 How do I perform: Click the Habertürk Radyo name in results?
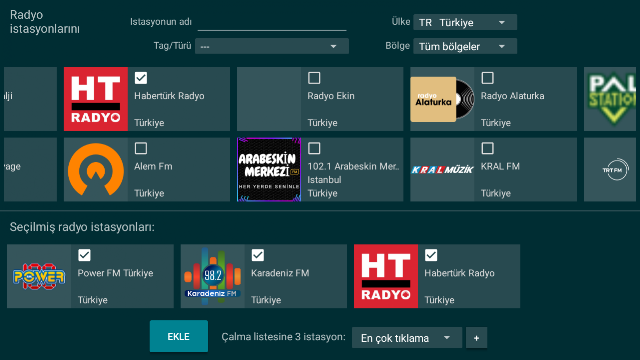169,96
